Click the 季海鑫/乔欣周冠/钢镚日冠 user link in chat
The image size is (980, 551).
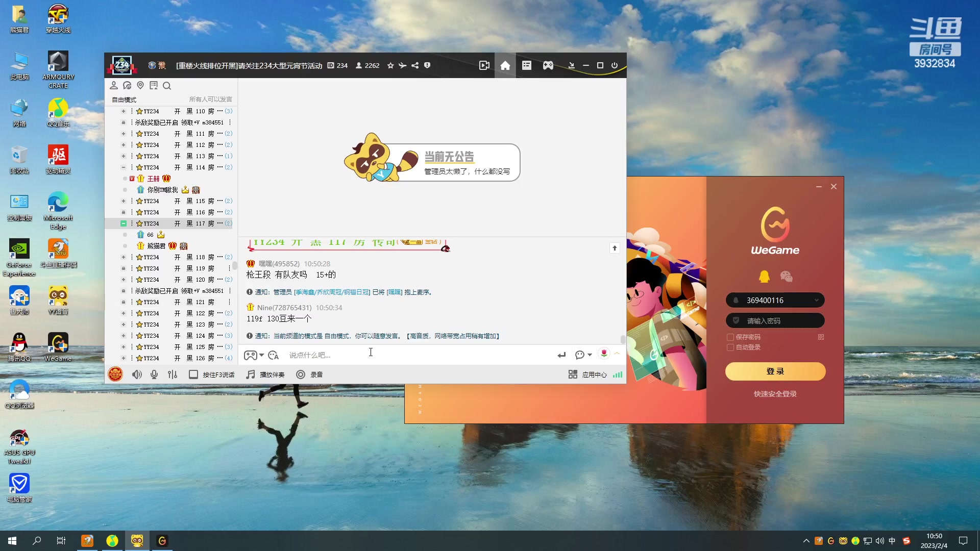point(332,292)
